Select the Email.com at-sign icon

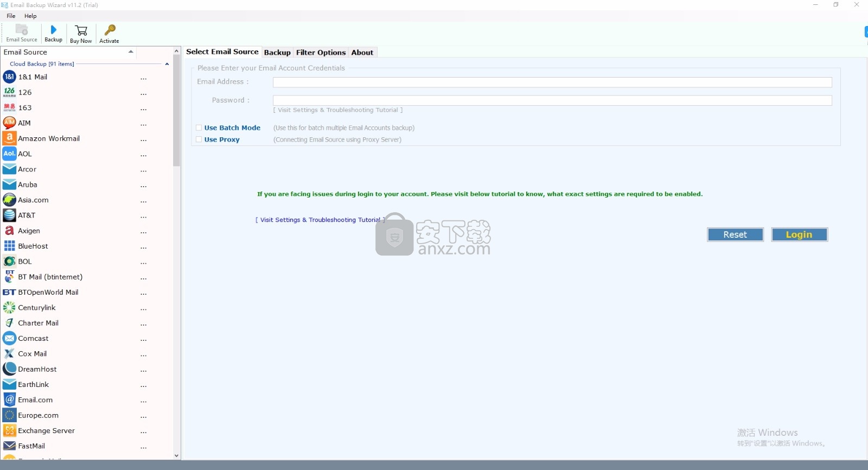(x=9, y=400)
